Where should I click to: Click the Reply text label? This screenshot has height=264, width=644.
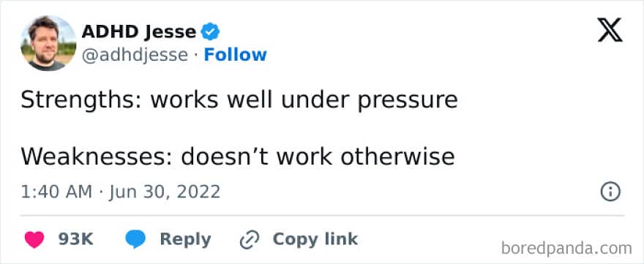[x=185, y=239]
